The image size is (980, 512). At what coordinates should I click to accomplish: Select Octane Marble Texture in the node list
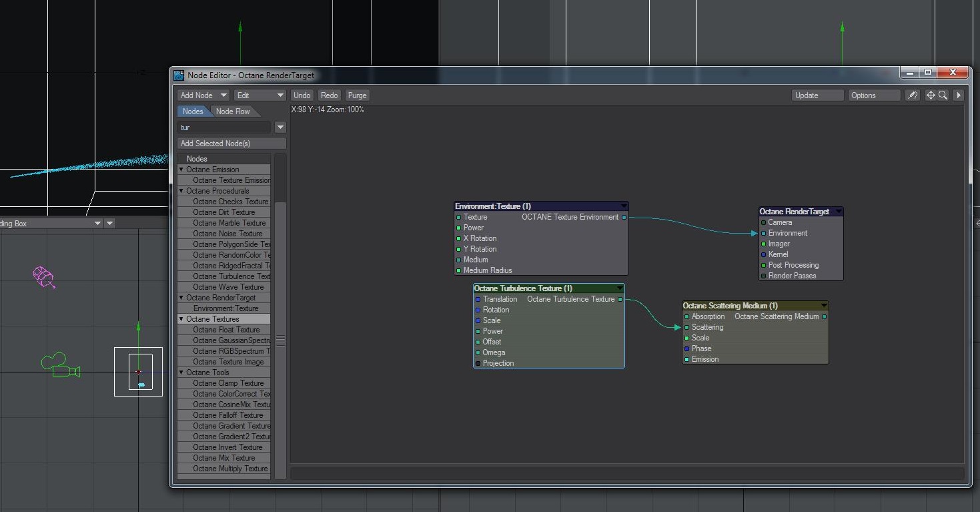224,223
